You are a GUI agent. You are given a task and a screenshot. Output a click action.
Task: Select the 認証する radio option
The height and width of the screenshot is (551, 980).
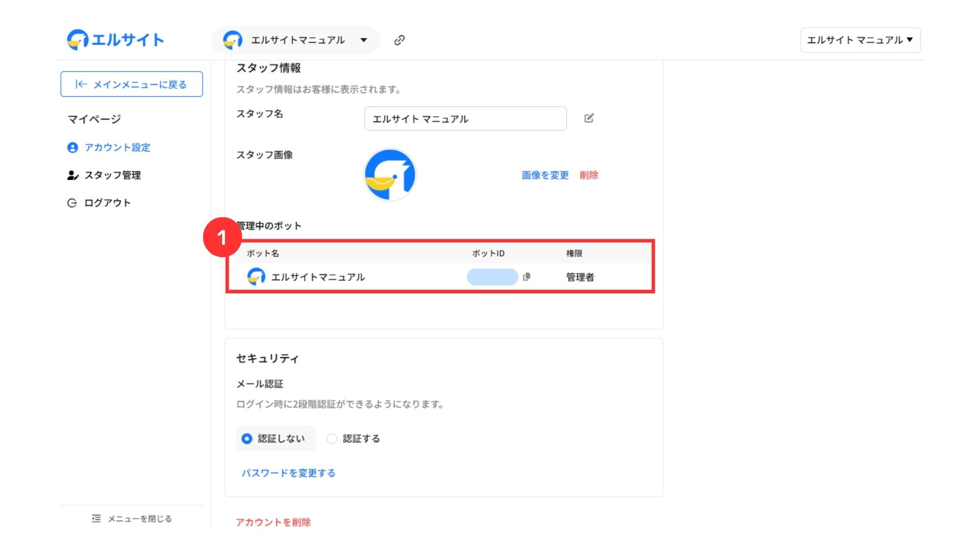tap(332, 439)
